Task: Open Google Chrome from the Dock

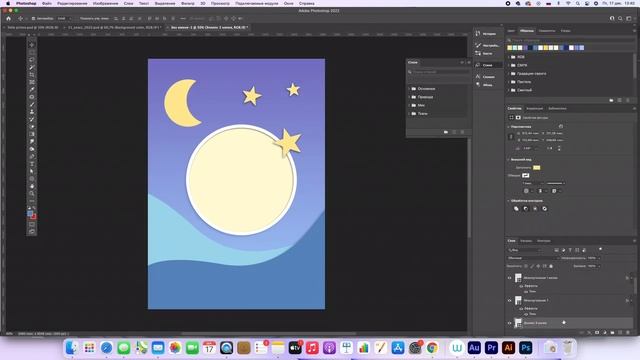Action: (433, 348)
